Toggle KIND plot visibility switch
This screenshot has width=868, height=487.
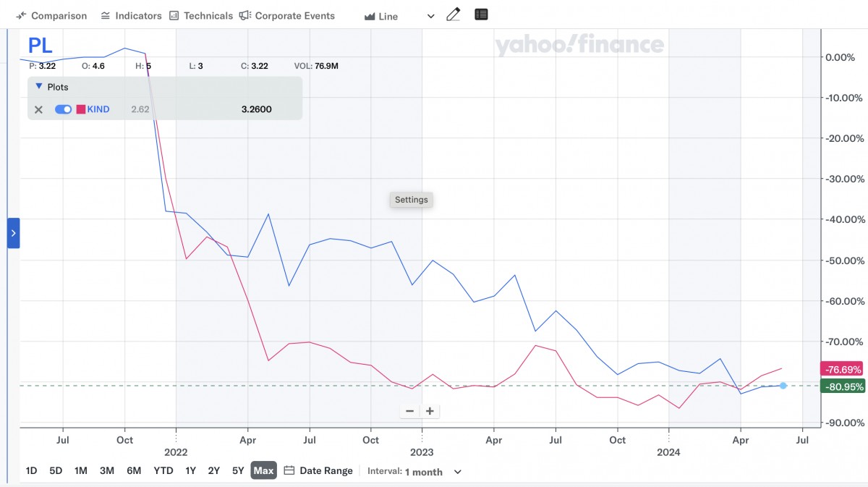click(x=64, y=109)
